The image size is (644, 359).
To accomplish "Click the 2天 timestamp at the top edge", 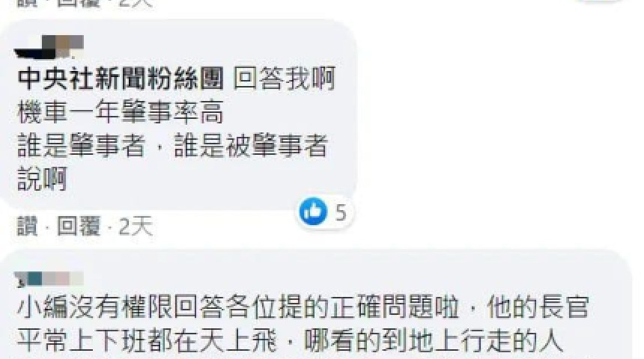I will click(136, 3).
